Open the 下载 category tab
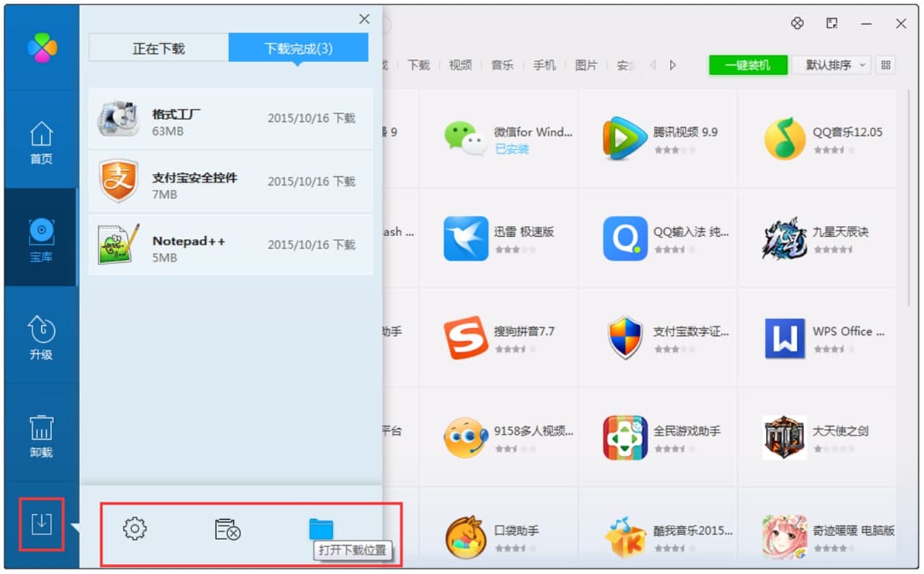Image resolution: width=924 pixels, height=574 pixels. pyautogui.click(x=419, y=65)
